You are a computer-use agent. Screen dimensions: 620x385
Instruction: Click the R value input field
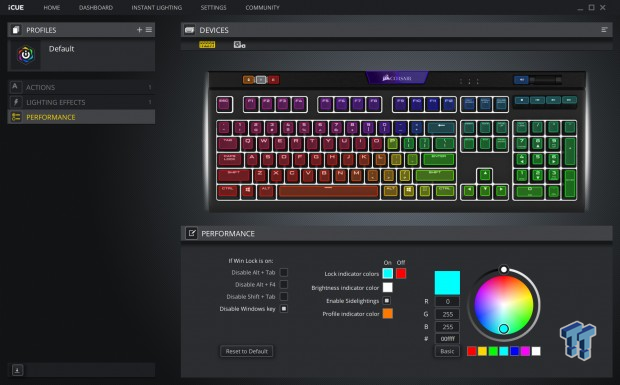tap(447, 302)
